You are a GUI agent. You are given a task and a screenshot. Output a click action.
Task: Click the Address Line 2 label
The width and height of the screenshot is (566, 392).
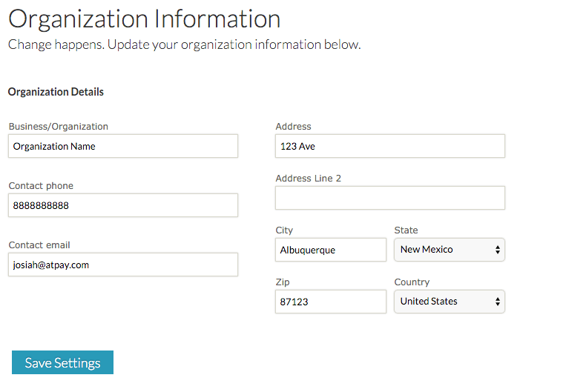pyautogui.click(x=309, y=179)
